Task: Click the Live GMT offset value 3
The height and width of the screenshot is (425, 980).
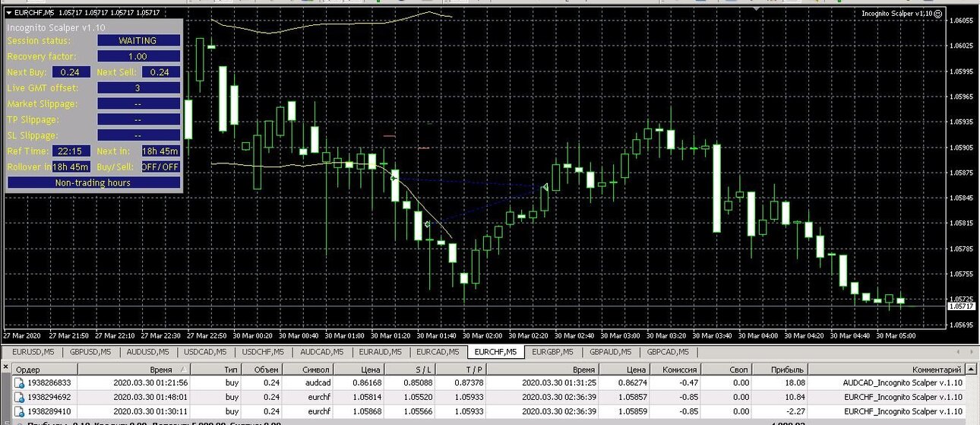Action: click(139, 88)
